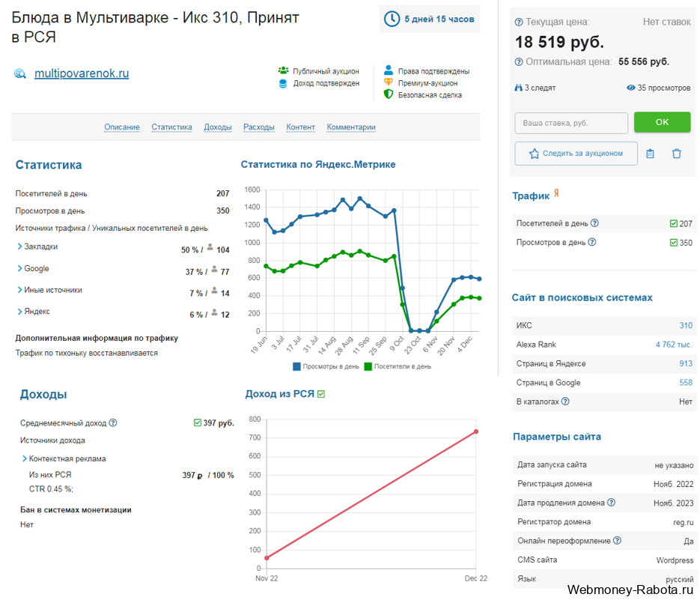This screenshot has width=700, height=603.
Task: Expand the Яндекс traffic source
Action: click(19, 312)
